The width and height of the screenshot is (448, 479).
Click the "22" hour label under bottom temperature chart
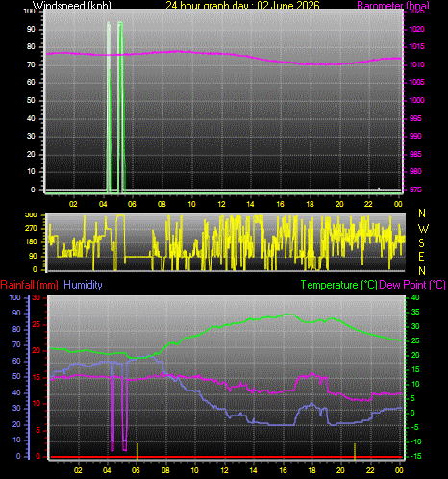point(370,470)
